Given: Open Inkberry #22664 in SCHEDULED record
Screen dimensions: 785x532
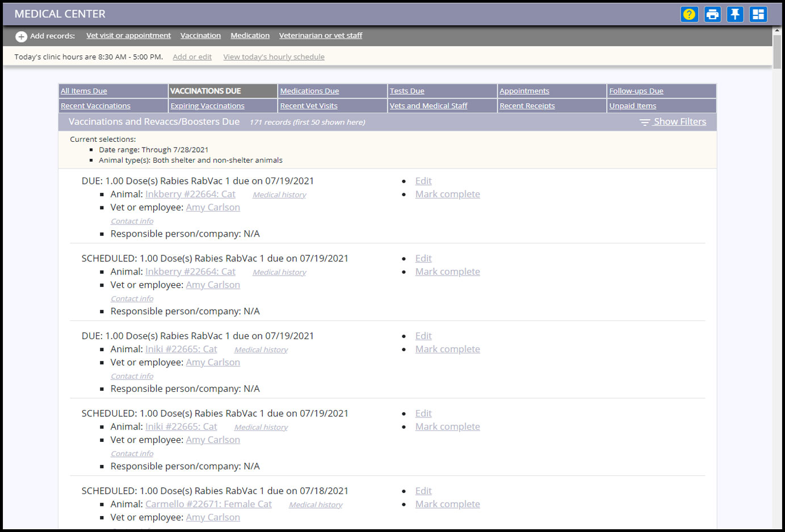Looking at the screenshot, I should [190, 272].
